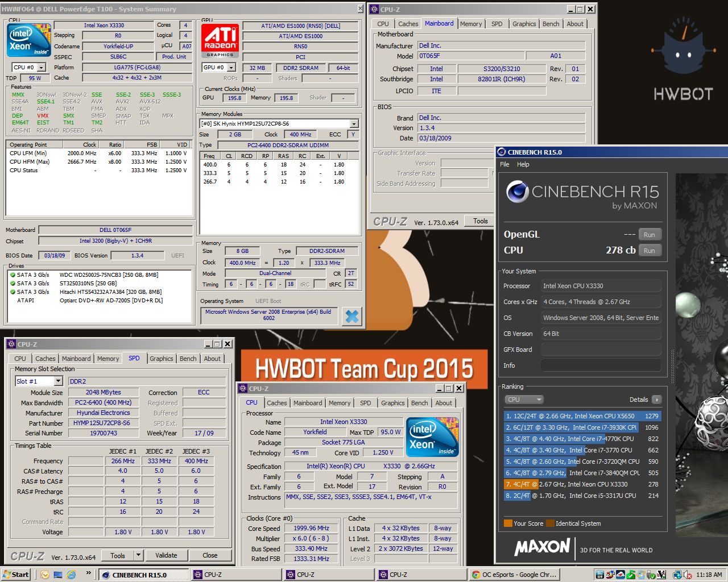Screen dimensions: 728x582
Task: Switch to Memory tab in CPU-Z Mainboard window
Action: [x=471, y=24]
